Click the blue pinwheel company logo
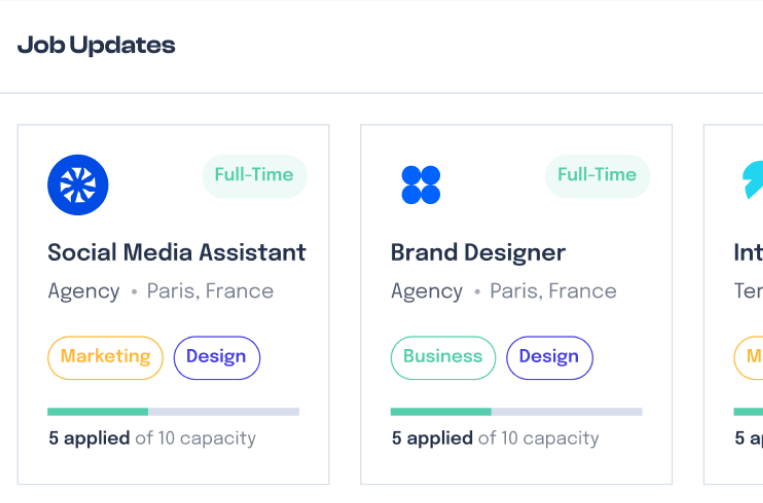The image size is (763, 503). point(78,185)
